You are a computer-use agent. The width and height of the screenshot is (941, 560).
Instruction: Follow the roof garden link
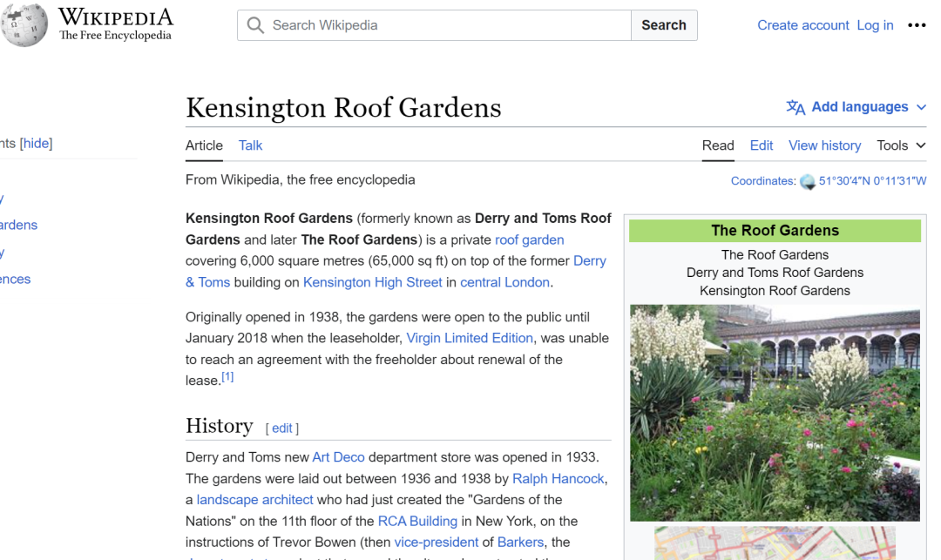[x=530, y=240]
